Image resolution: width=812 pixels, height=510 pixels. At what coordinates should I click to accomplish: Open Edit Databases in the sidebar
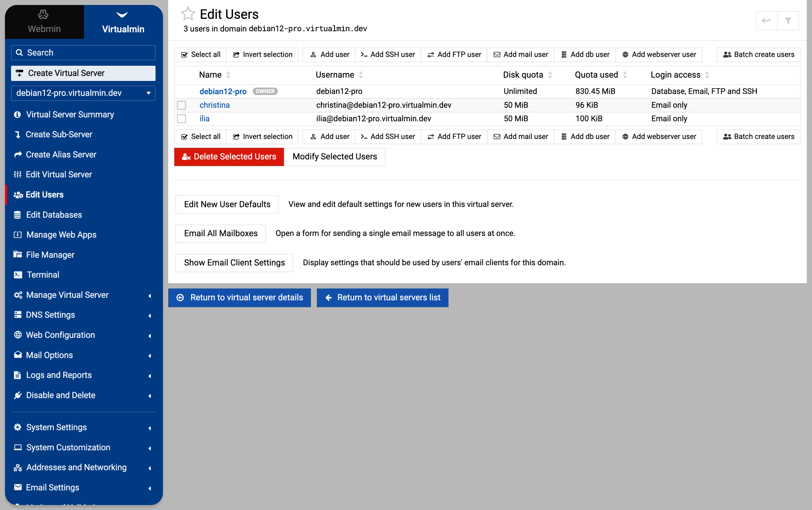(54, 214)
